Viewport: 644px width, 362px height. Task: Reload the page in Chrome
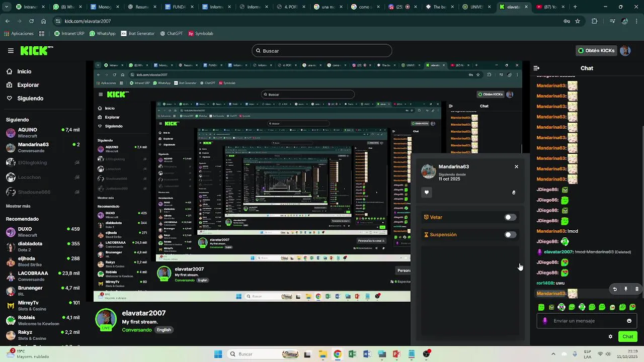pyautogui.click(x=31, y=21)
